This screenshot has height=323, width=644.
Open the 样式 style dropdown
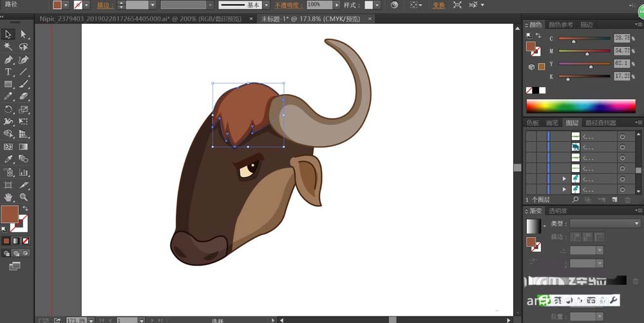point(377,5)
